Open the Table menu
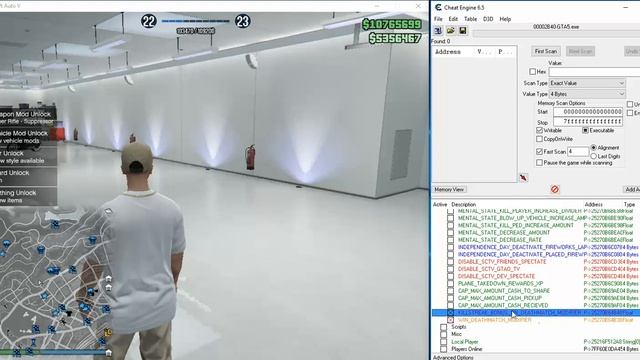Screen dimensions: 640x360 (x=470, y=19)
